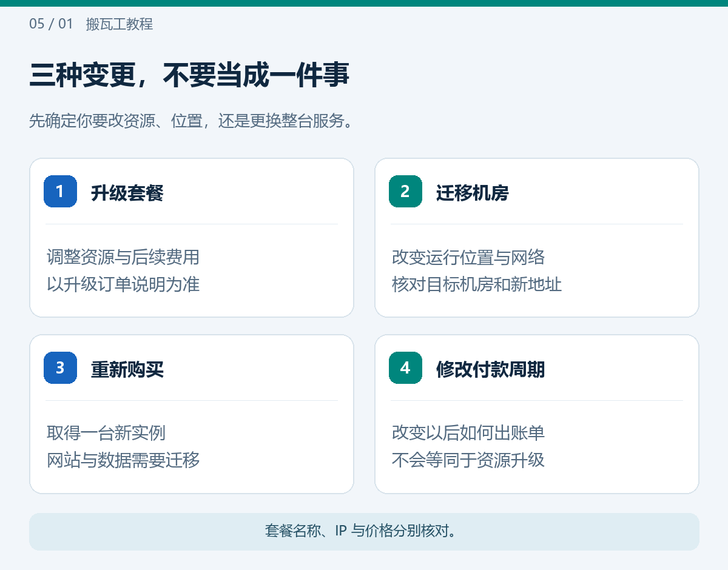The image size is (728, 570).
Task: Click the 05 / 01 page number
Action: (x=51, y=24)
